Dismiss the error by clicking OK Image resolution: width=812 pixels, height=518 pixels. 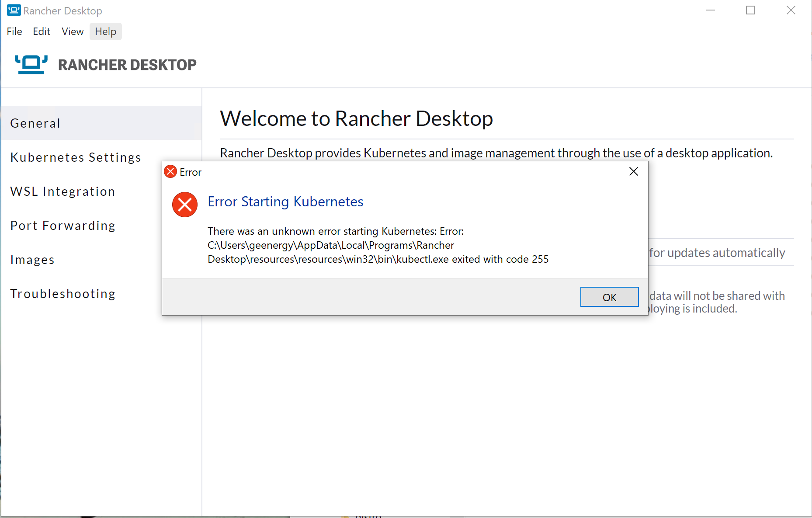[609, 297]
